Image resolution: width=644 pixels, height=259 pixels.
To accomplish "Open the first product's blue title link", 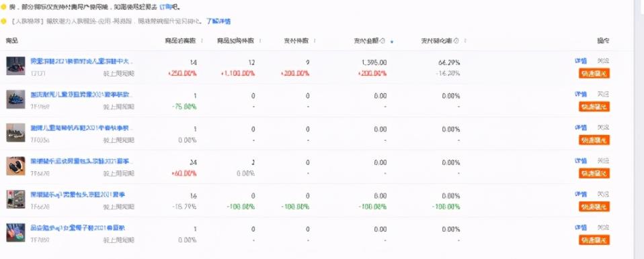I will [82, 61].
